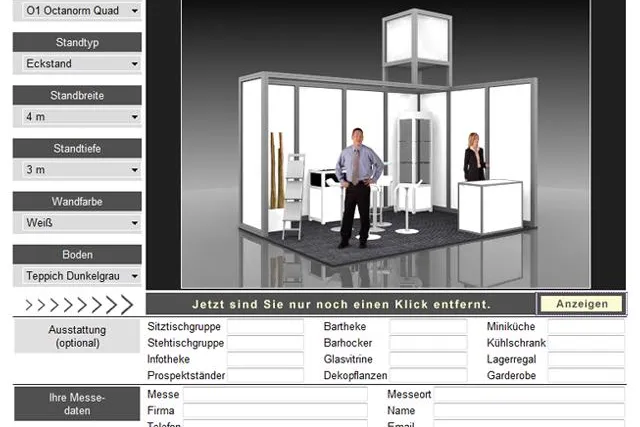Click the Ausstattung (optional) label
The height and width of the screenshot is (427, 640).
click(77, 336)
